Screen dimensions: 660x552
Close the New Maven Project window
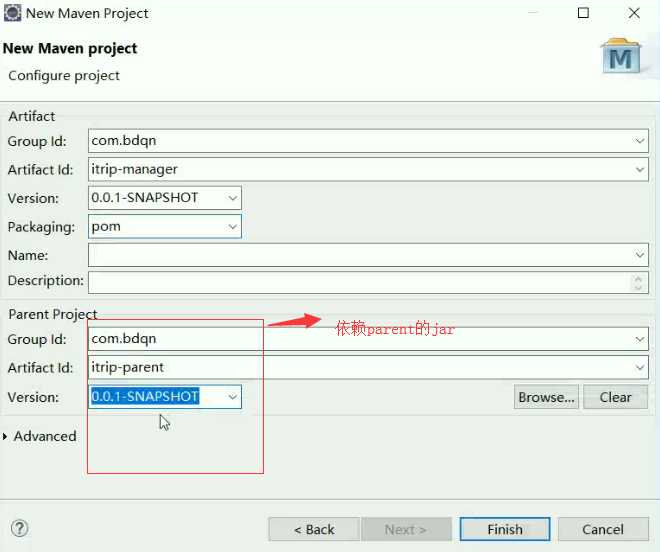tap(634, 13)
